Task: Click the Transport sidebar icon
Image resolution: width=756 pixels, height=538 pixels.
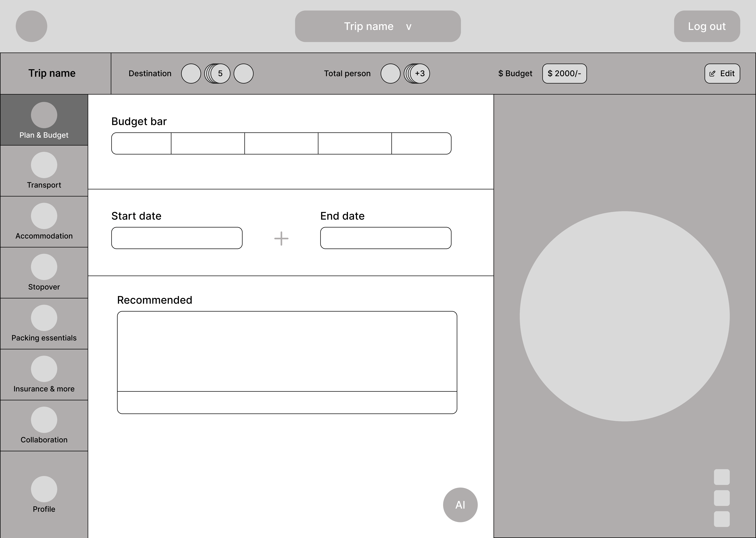Action: point(44,165)
